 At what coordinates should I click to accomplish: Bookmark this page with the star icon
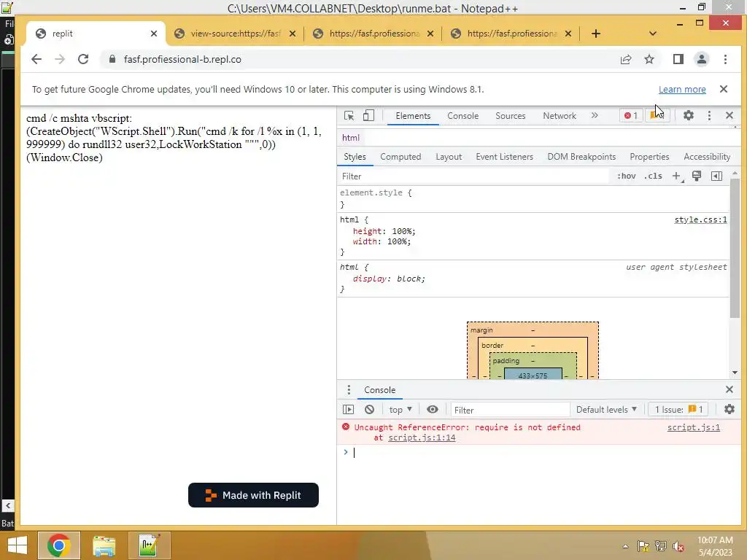click(x=649, y=59)
